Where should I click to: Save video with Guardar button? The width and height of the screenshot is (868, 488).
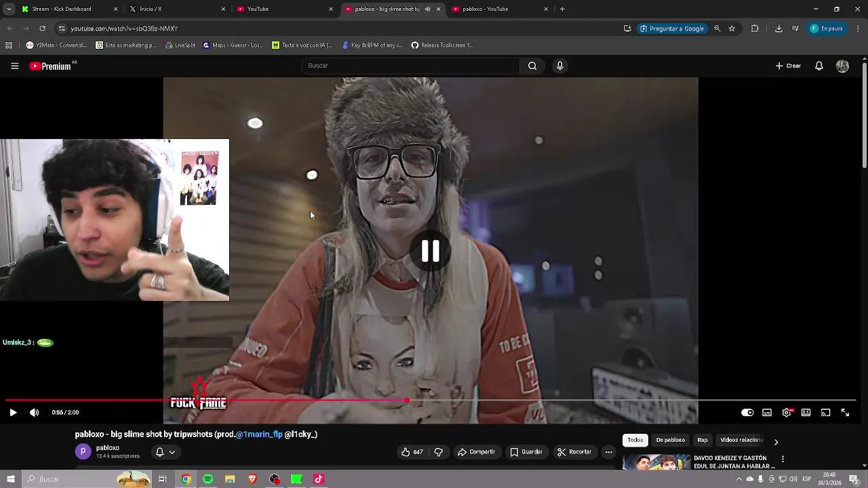tap(526, 452)
